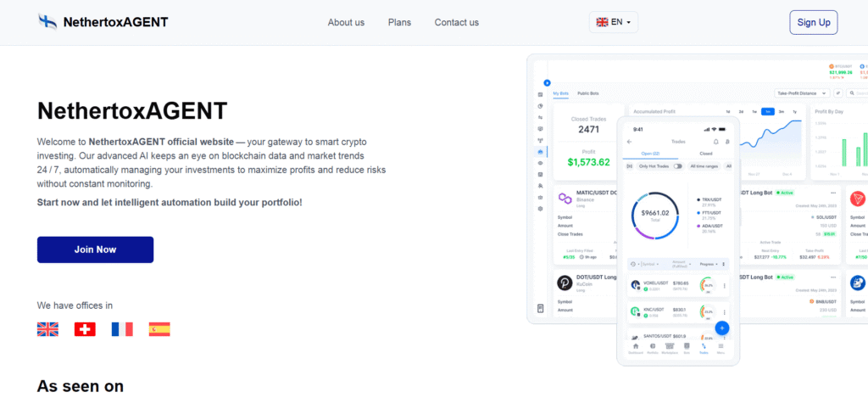Switch to the Public Bots tab
Image resolution: width=868 pixels, height=409 pixels.
point(588,93)
